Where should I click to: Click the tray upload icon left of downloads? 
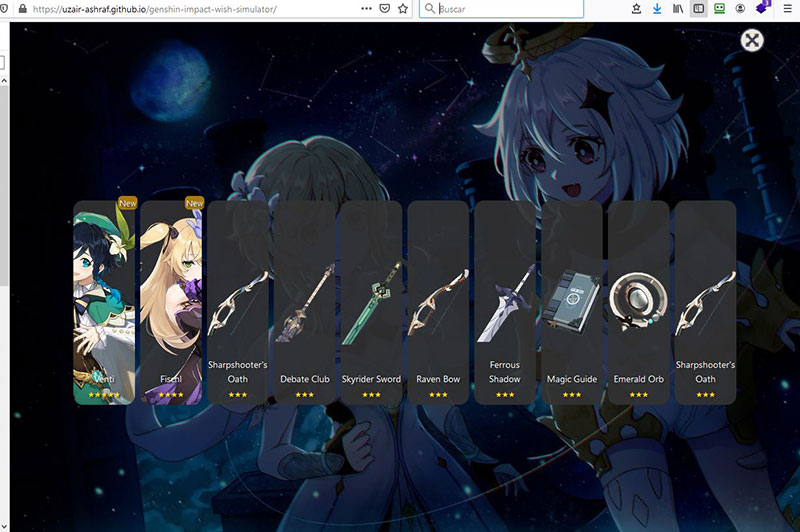[636, 9]
